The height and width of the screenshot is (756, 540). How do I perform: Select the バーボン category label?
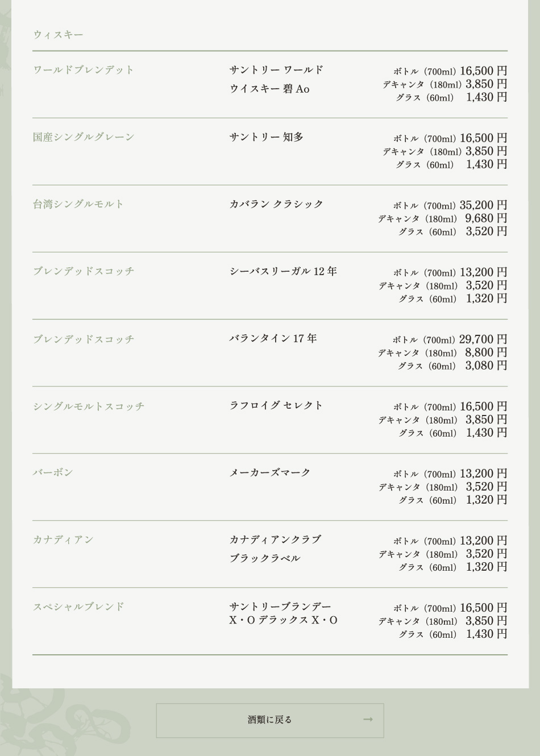53,472
